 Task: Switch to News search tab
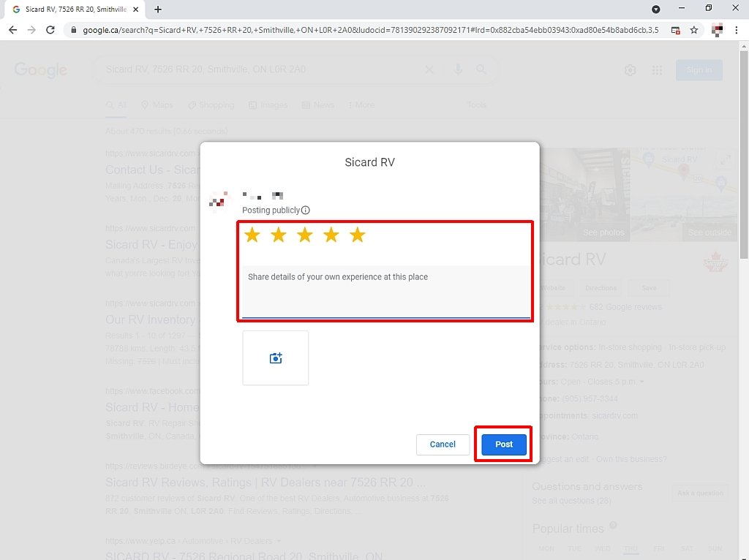pyautogui.click(x=318, y=105)
